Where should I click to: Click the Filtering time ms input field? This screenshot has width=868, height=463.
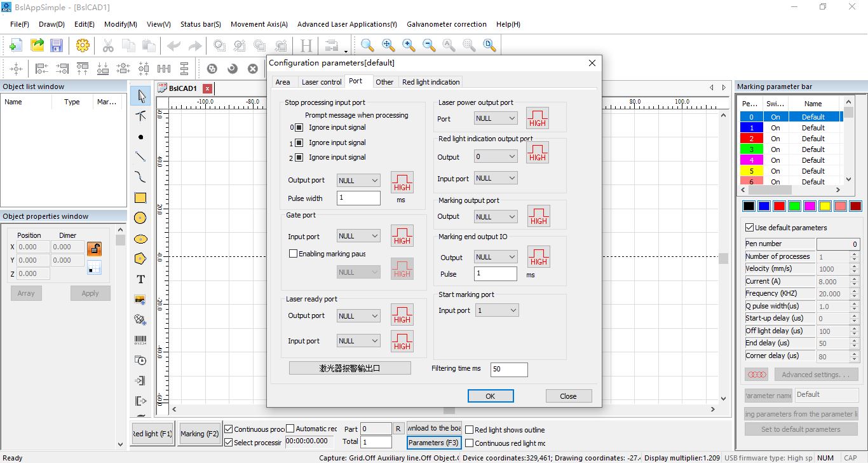[508, 370]
